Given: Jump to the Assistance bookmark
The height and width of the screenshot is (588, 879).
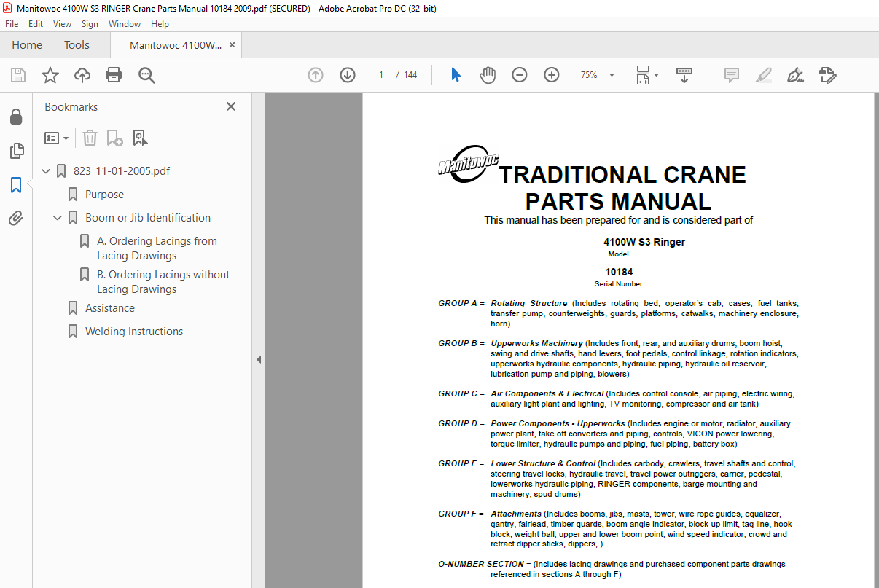Looking at the screenshot, I should (110, 308).
